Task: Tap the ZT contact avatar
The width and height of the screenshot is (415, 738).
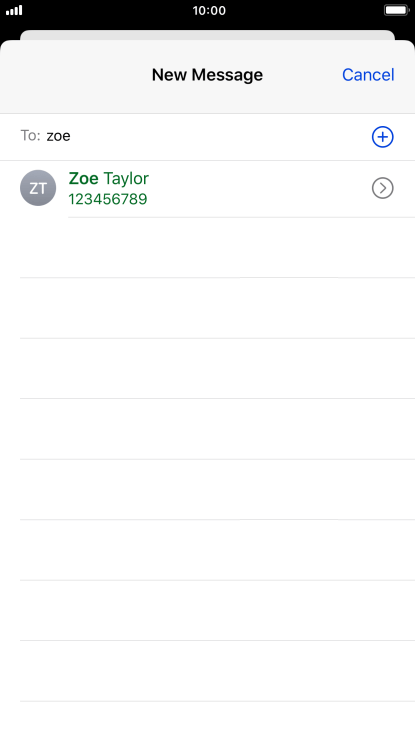Action: click(x=38, y=188)
